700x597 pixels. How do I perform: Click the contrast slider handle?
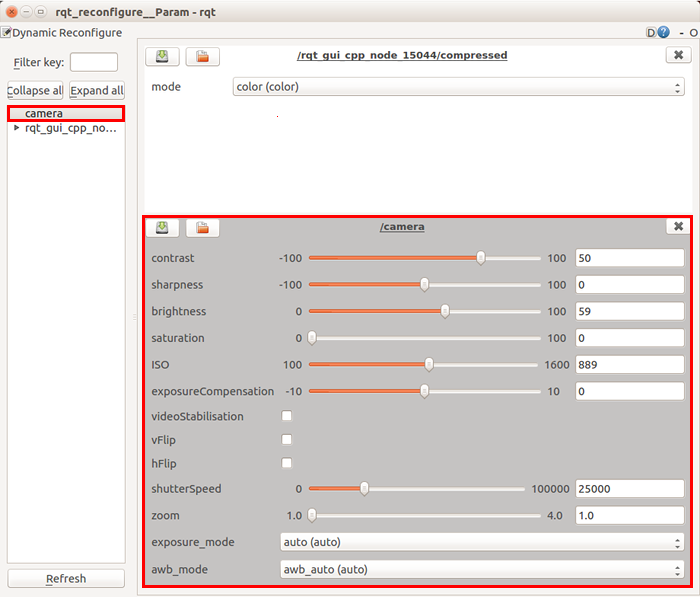(481, 258)
